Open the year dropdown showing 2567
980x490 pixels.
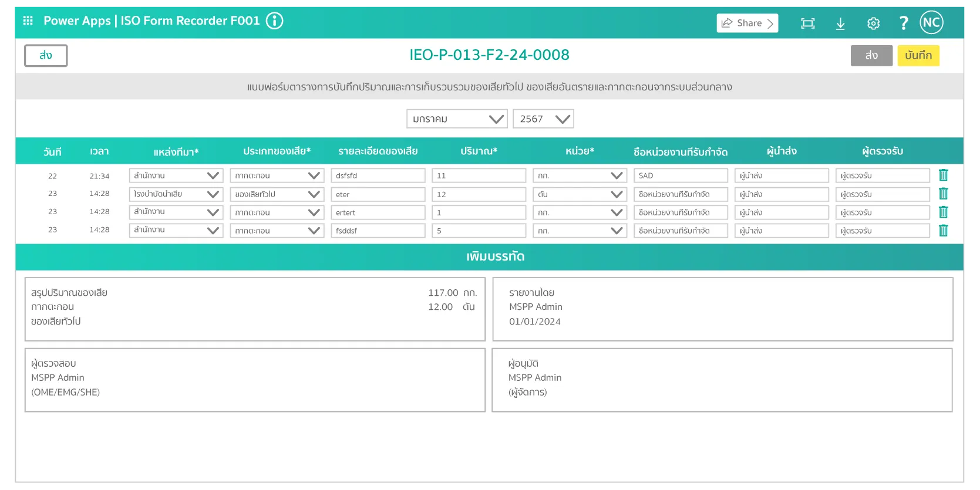(543, 119)
